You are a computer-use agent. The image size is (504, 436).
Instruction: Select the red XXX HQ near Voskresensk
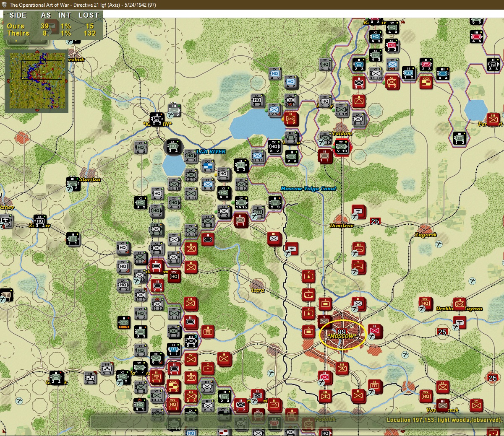[x=426, y=396]
